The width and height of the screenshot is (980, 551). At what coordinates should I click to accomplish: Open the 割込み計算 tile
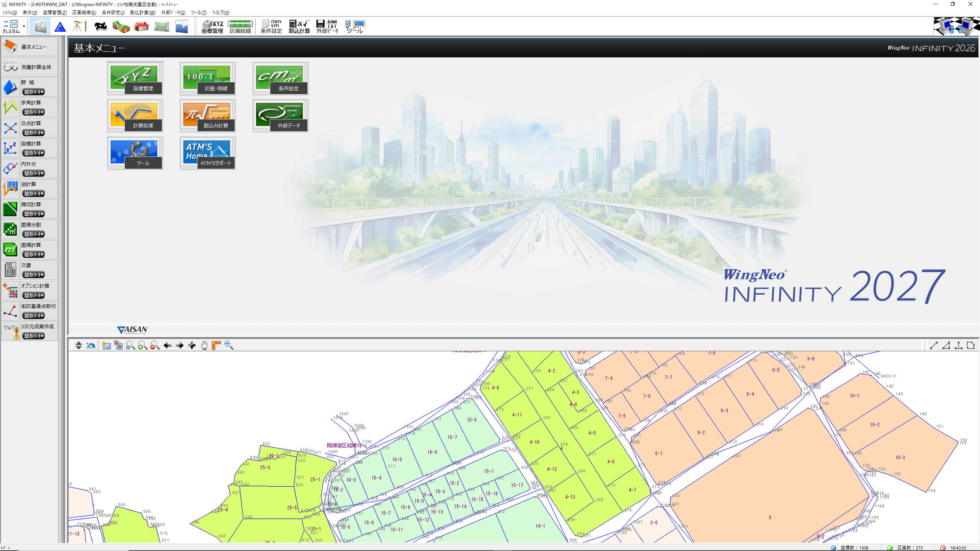(207, 116)
